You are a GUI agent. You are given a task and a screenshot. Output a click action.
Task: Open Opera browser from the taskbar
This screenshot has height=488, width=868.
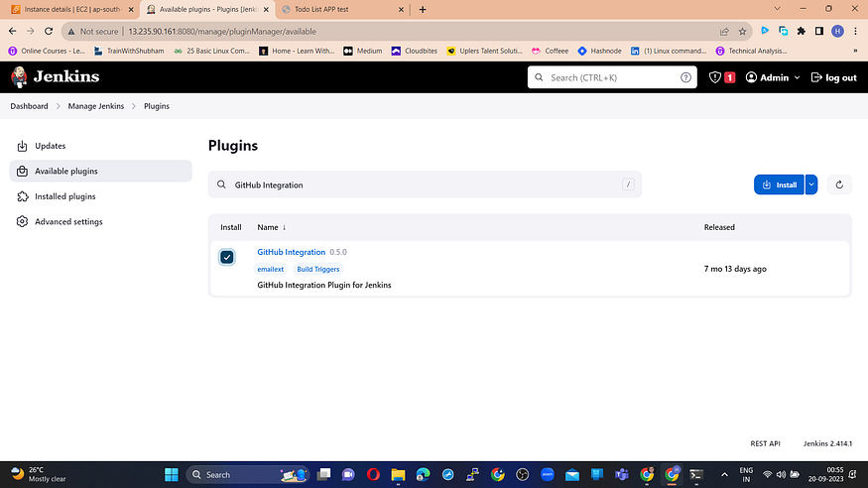point(373,475)
